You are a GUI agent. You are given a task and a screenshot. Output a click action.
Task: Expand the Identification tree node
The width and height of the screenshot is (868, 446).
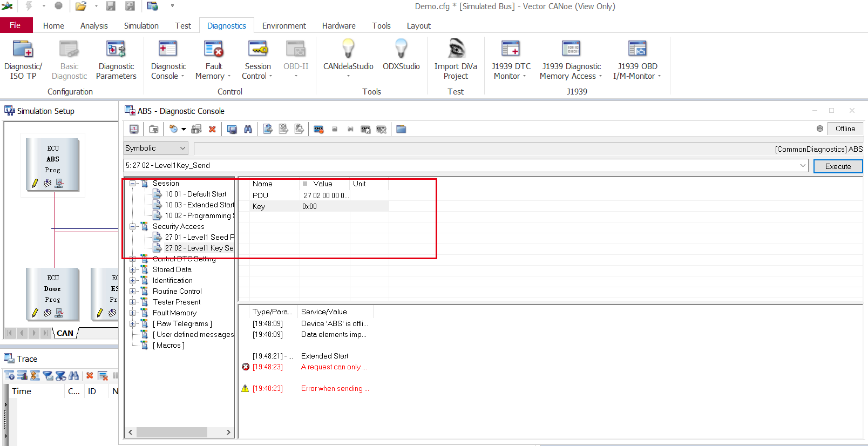(x=133, y=281)
